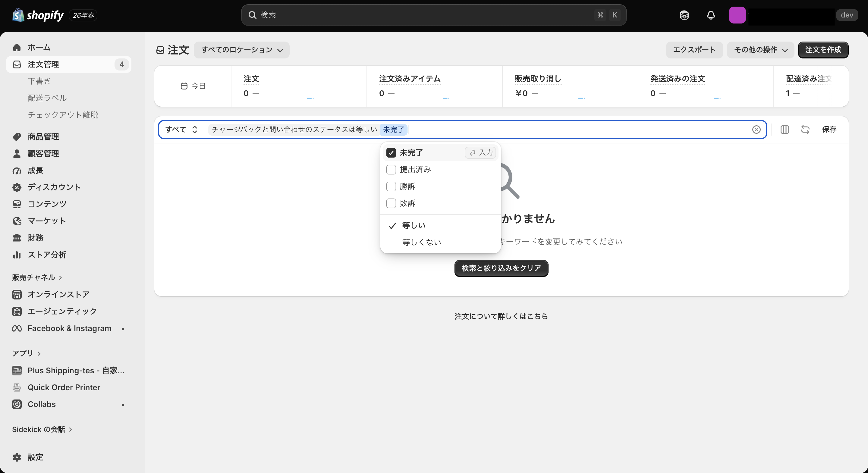
Task: Open the すべてのロケーション dropdown
Action: point(242,50)
